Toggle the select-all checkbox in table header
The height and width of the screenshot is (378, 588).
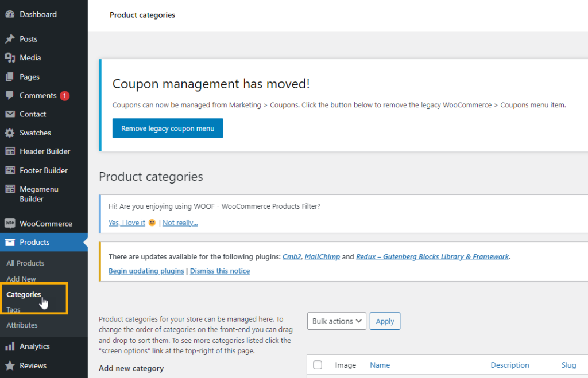coord(318,365)
